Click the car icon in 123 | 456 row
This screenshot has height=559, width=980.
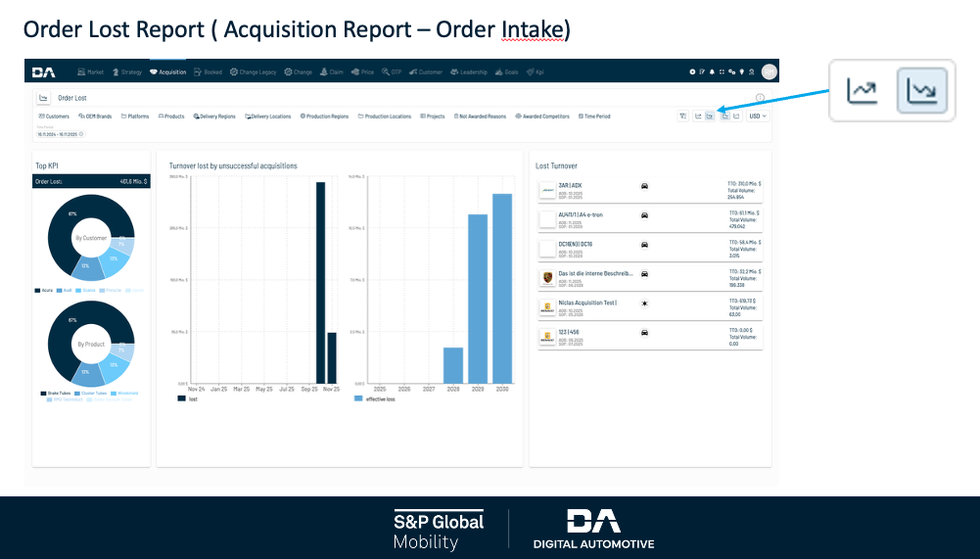(644, 333)
